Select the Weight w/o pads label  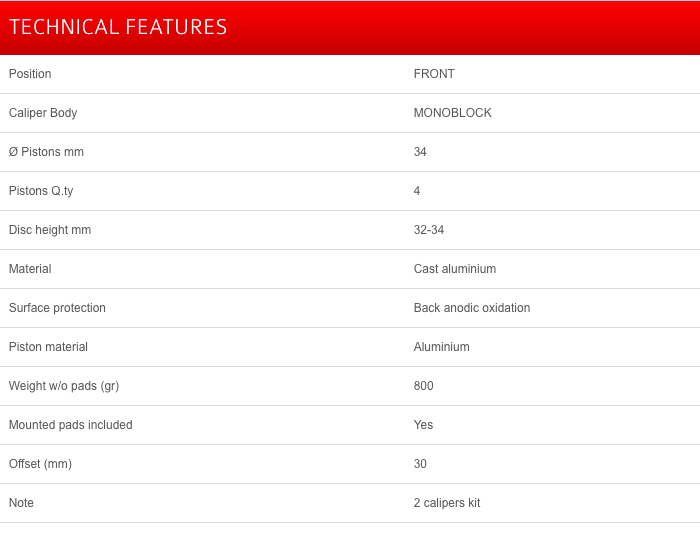pos(64,386)
